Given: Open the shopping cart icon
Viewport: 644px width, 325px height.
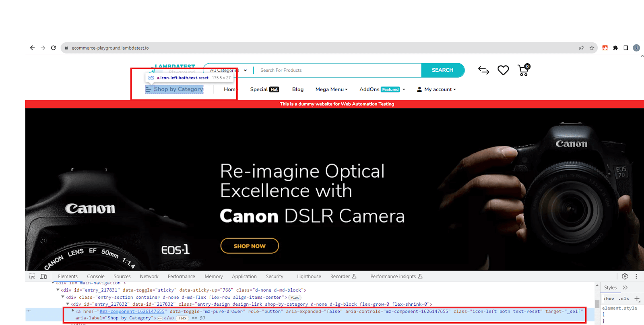Looking at the screenshot, I should point(524,70).
